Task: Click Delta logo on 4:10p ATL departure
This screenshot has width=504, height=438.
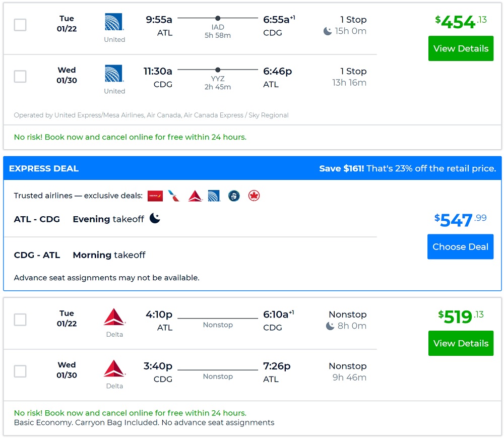Action: click(x=114, y=317)
